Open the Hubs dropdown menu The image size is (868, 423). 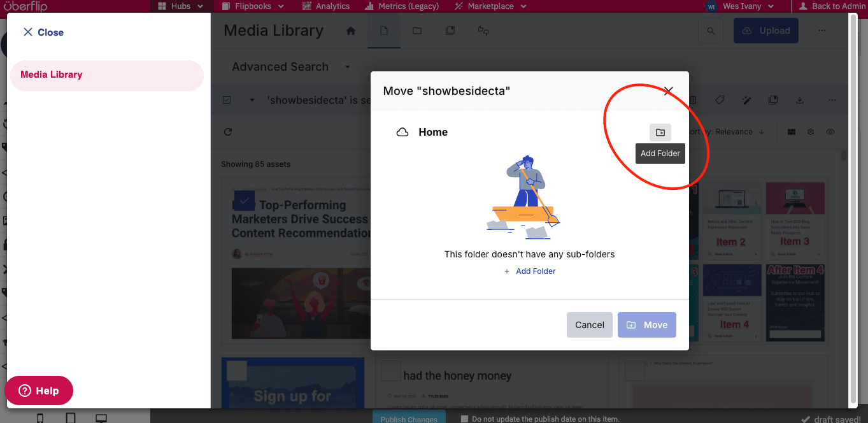tap(181, 6)
